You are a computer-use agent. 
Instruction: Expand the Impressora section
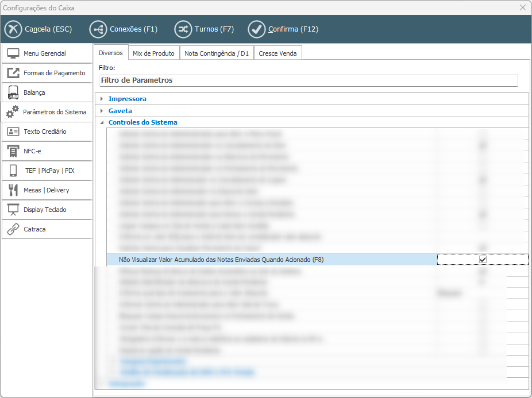tap(102, 99)
